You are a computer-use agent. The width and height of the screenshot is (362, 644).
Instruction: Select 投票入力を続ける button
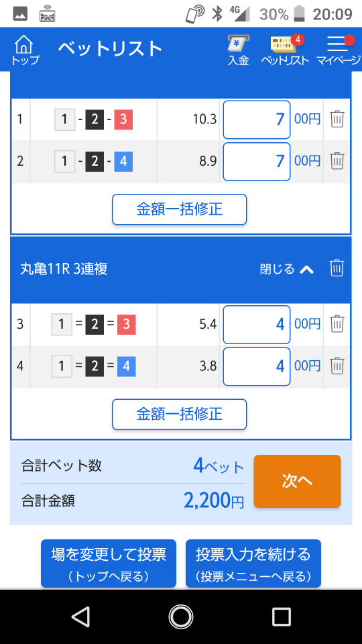pyautogui.click(x=253, y=563)
